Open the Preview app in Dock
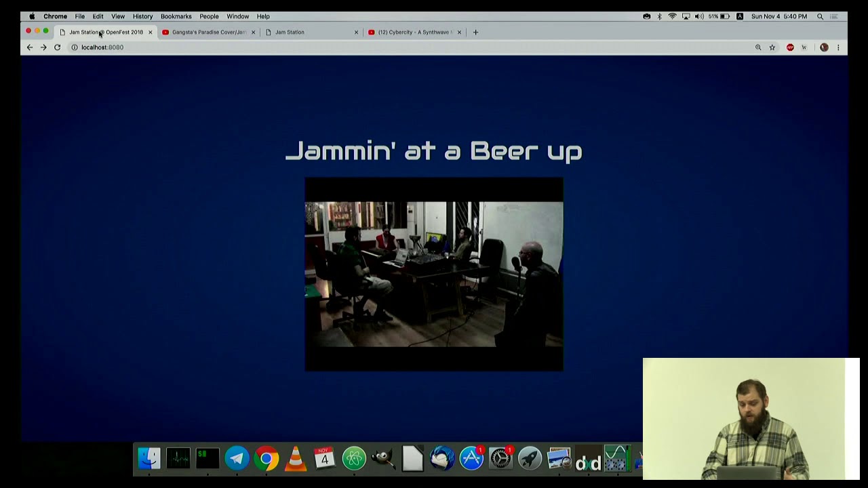Image resolution: width=868 pixels, height=488 pixels. pyautogui.click(x=559, y=459)
